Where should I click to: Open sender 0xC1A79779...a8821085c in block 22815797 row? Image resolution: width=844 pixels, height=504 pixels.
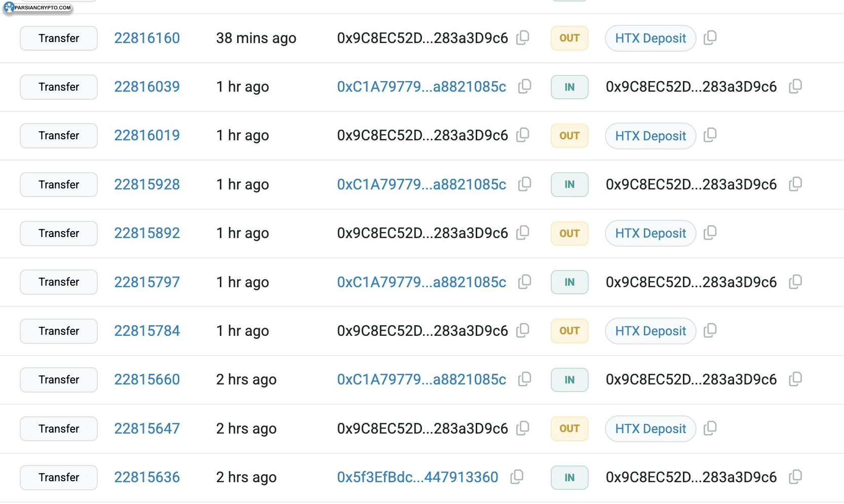pyautogui.click(x=421, y=282)
